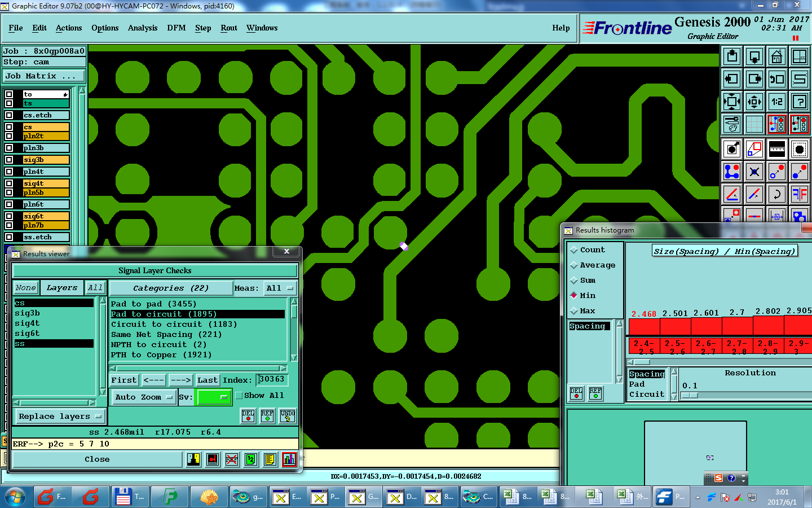Click the next result arrow button
The image size is (812, 508).
(180, 380)
